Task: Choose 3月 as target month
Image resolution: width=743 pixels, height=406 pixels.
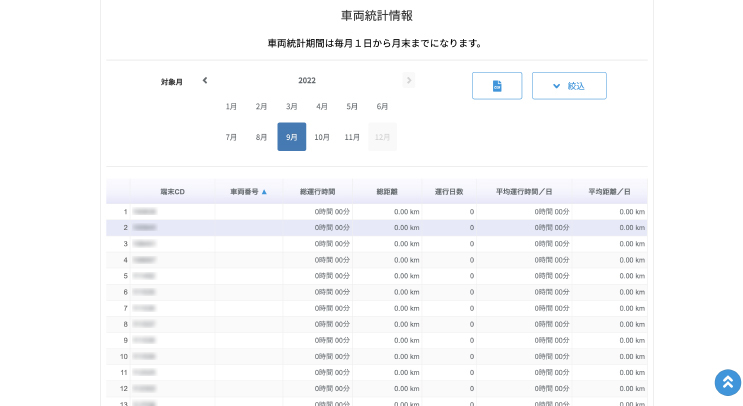Action: [x=291, y=106]
